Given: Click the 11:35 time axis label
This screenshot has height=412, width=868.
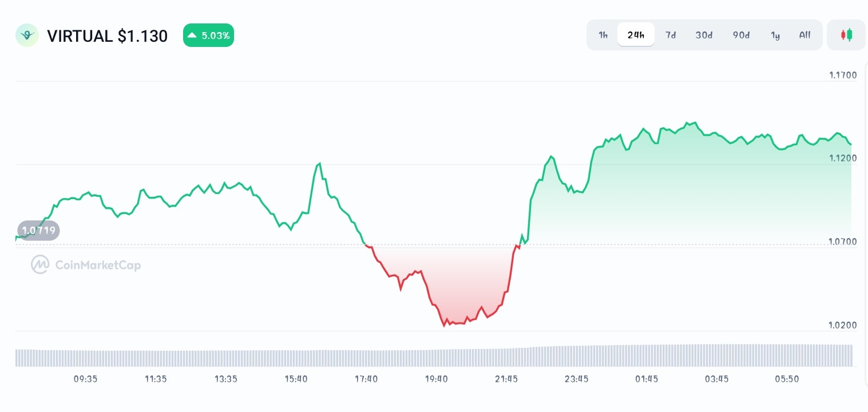Looking at the screenshot, I should [156, 379].
